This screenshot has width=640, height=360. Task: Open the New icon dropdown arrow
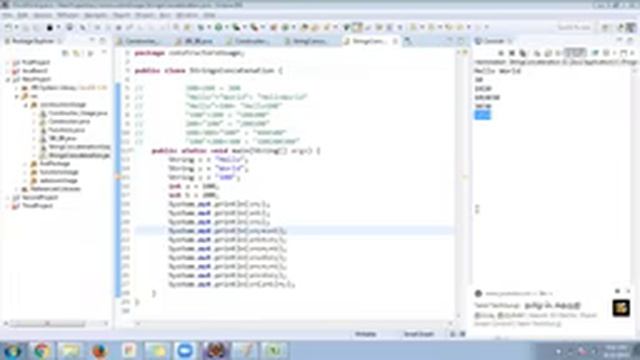click(x=16, y=27)
